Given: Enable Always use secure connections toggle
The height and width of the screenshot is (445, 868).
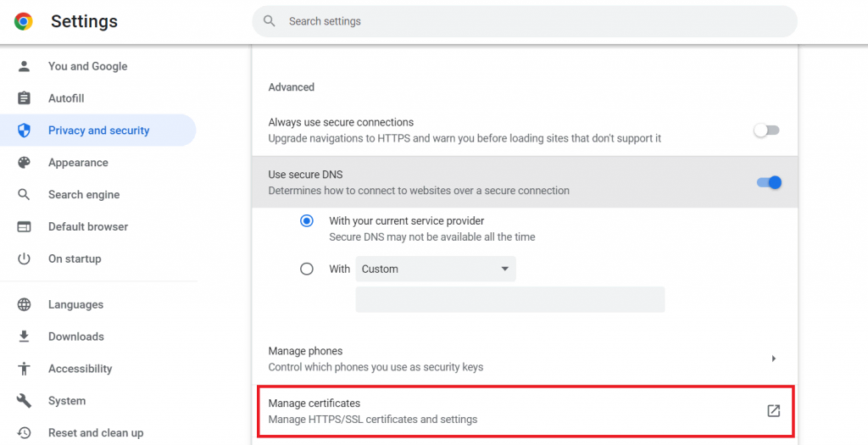Looking at the screenshot, I should coord(766,131).
